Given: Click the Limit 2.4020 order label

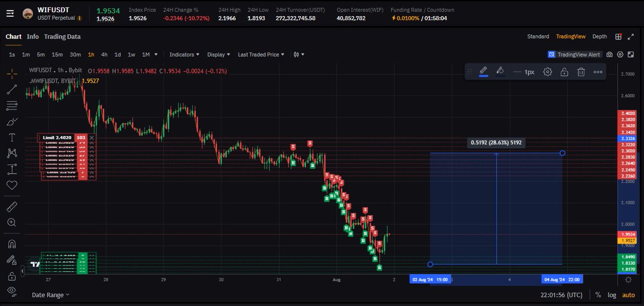Looking at the screenshot, I should pos(56,138).
